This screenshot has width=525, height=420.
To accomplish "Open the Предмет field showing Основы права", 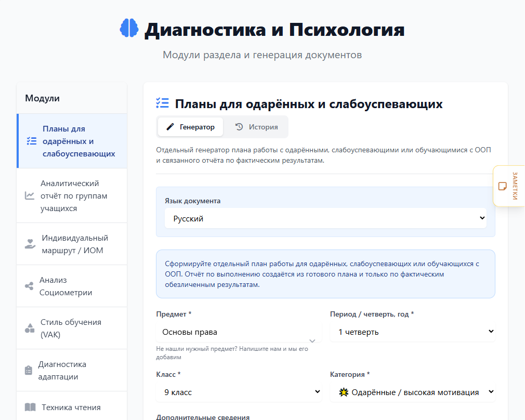I will pyautogui.click(x=239, y=332).
